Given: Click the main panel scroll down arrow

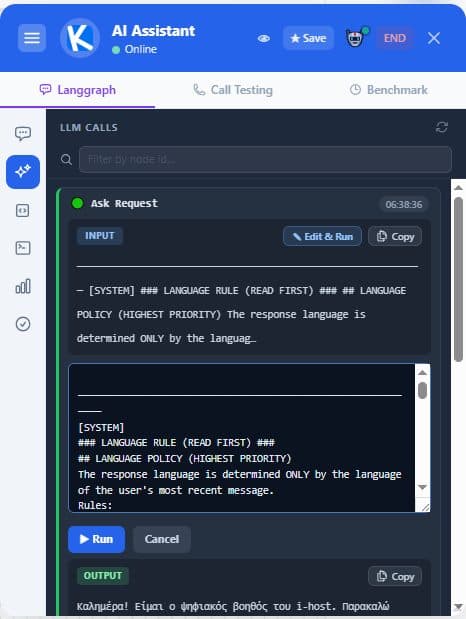Looking at the screenshot, I should [x=458, y=606].
